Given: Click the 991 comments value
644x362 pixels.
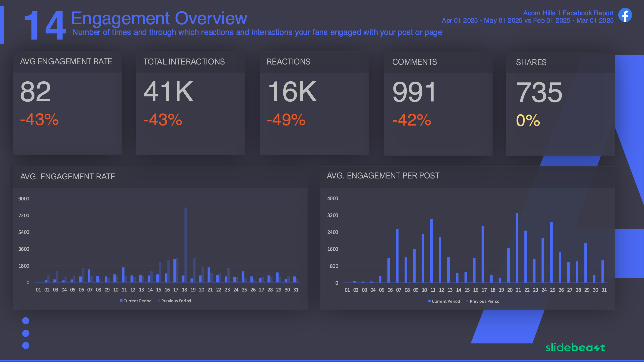Looking at the screenshot, I should coord(414,92).
